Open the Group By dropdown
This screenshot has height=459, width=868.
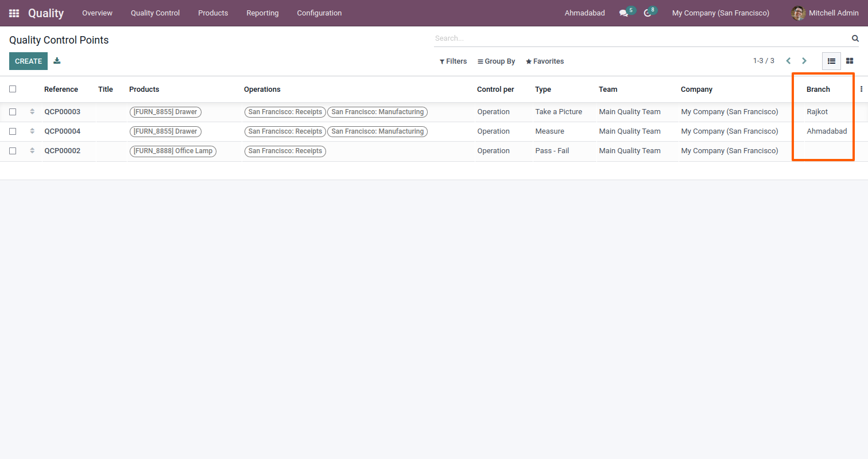[x=497, y=61]
